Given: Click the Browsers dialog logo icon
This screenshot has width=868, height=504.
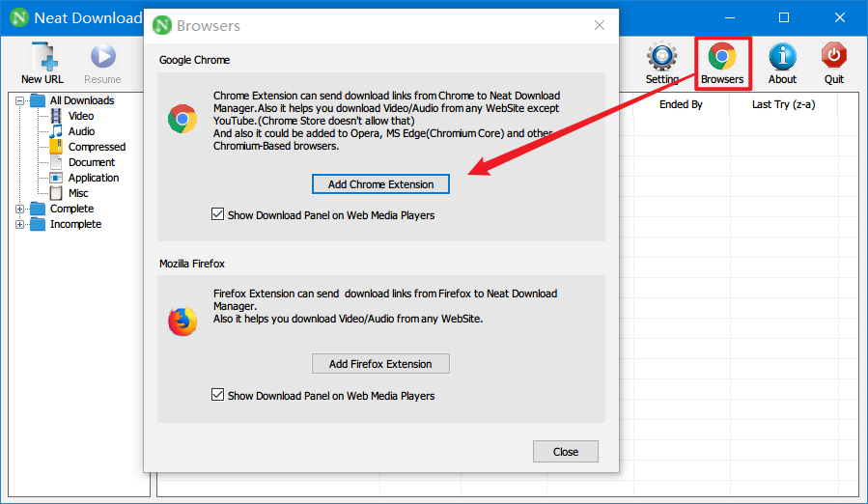Looking at the screenshot, I should (x=162, y=25).
